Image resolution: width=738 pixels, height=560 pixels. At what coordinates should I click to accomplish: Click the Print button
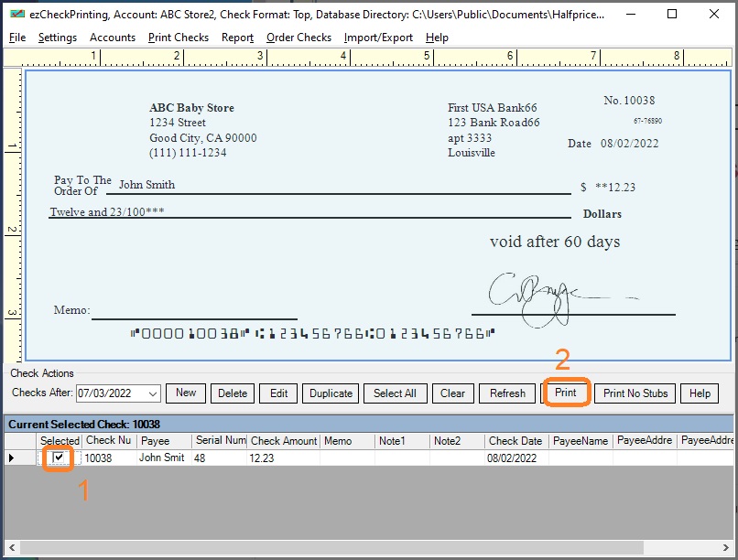[x=566, y=393]
